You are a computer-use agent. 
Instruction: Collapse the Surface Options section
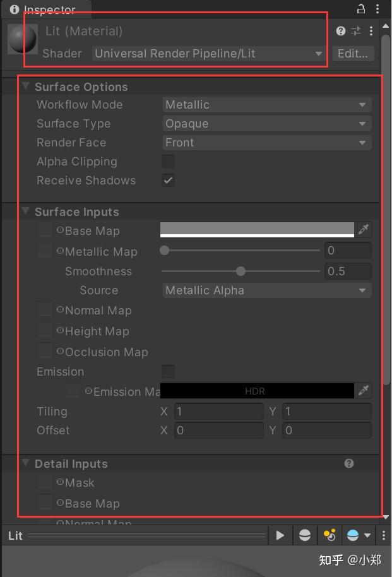26,86
